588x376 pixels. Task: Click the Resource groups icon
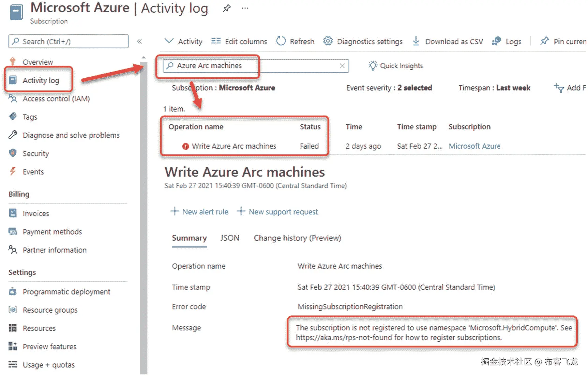tap(13, 310)
